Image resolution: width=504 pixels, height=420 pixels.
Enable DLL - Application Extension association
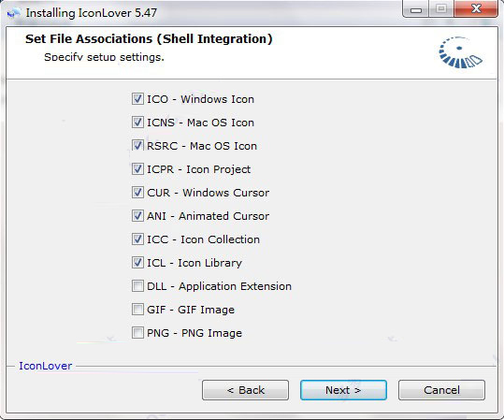(x=137, y=286)
